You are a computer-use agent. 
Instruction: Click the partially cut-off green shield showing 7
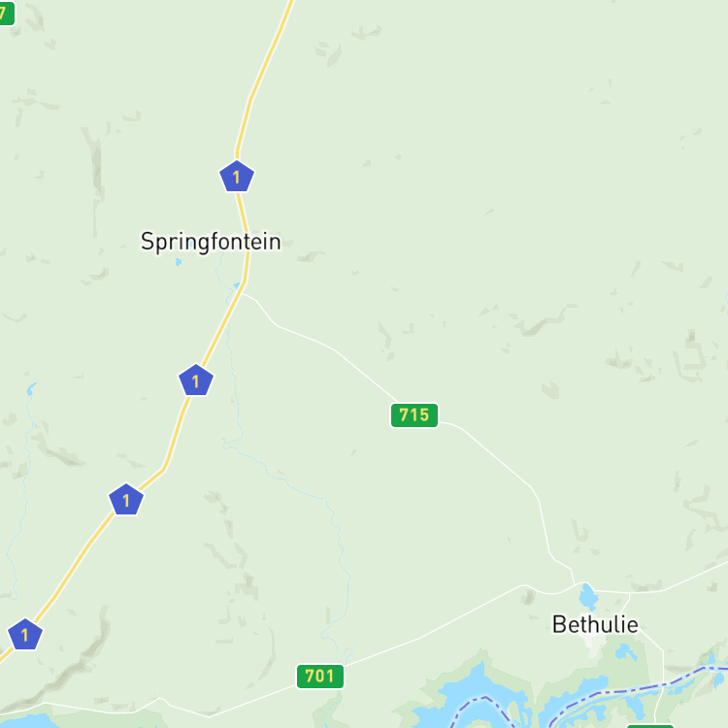pos(7,13)
